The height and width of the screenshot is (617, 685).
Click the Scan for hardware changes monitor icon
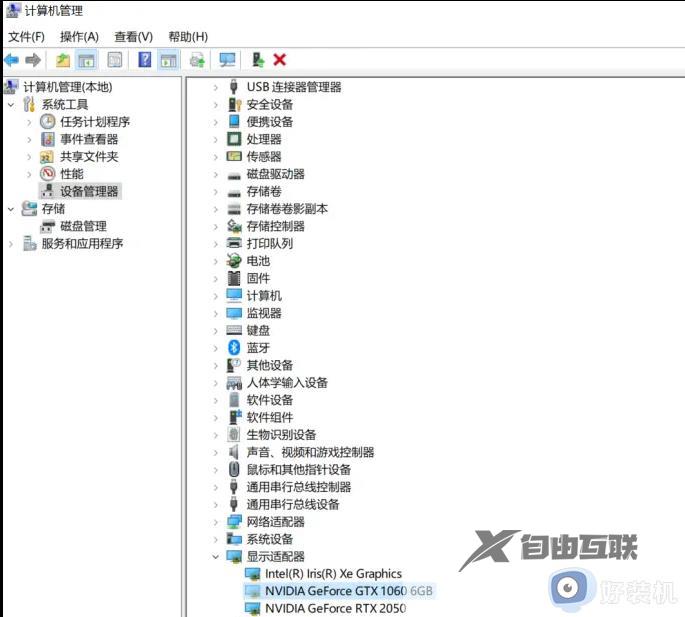pyautogui.click(x=227, y=60)
